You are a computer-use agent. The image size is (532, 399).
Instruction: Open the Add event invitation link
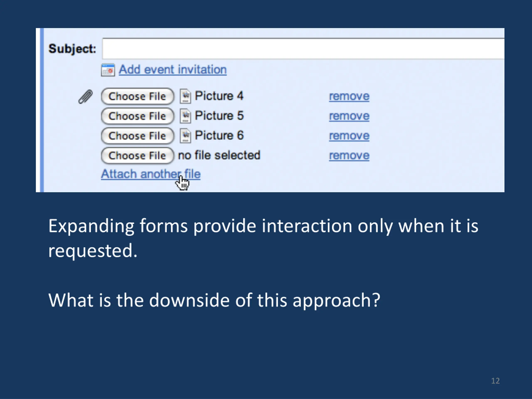coord(172,69)
